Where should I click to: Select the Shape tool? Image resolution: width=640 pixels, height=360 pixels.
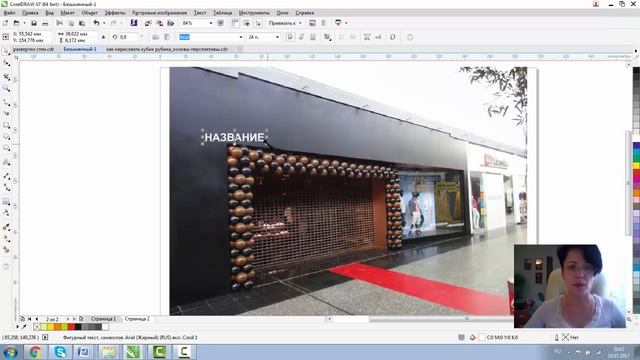tap(6, 63)
